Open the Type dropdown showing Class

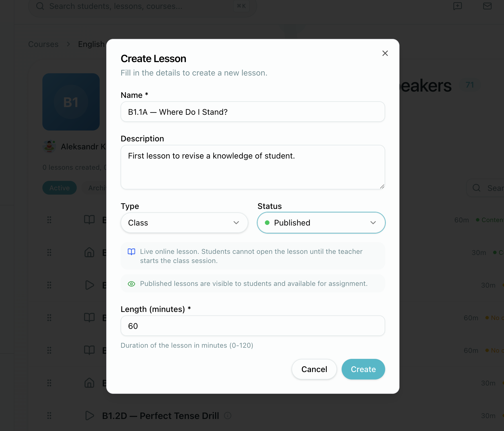[184, 223]
